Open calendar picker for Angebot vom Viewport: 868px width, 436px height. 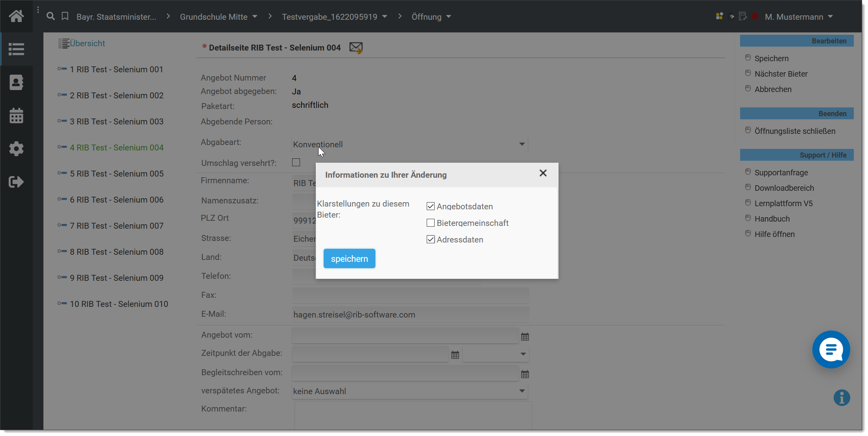click(525, 337)
